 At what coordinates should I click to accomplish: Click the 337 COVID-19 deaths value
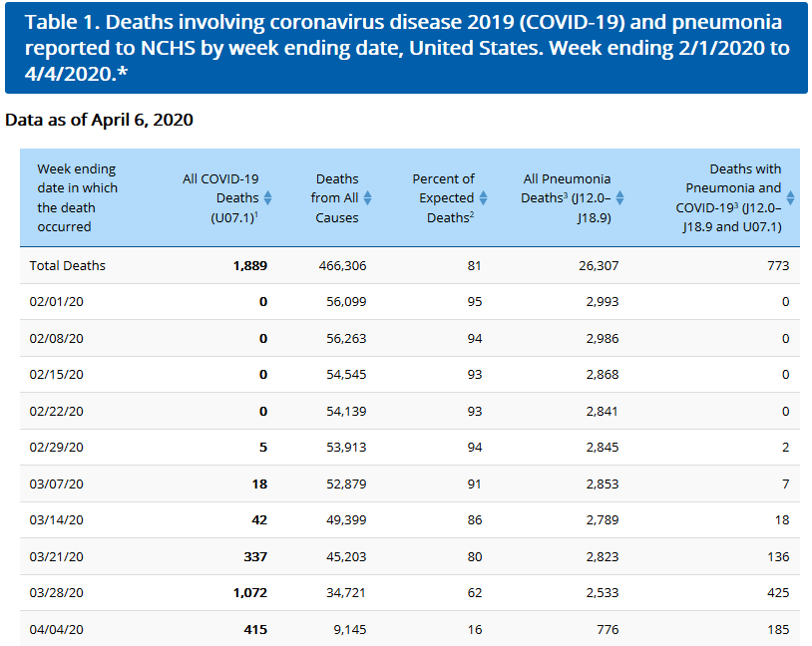coord(255,556)
